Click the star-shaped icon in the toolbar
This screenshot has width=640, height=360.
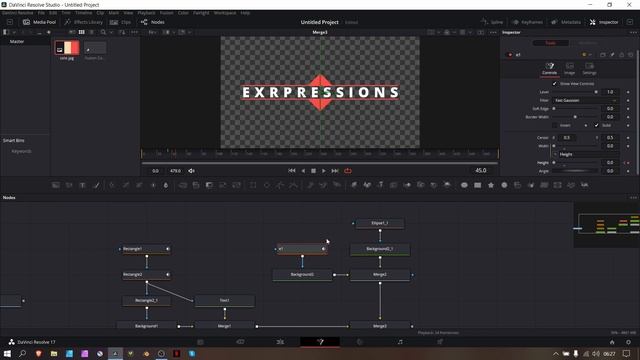click(491, 185)
